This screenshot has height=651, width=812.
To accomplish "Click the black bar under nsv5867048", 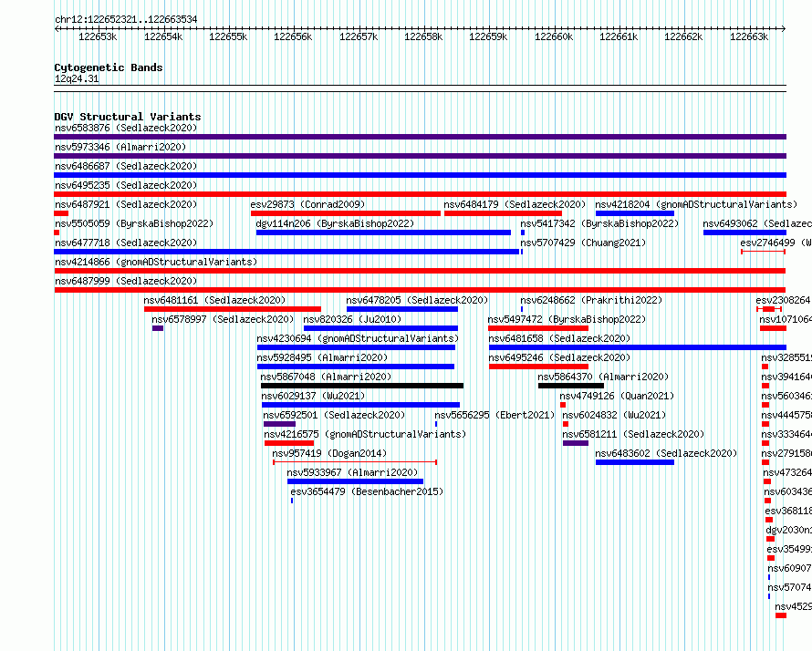I will click(x=362, y=386).
